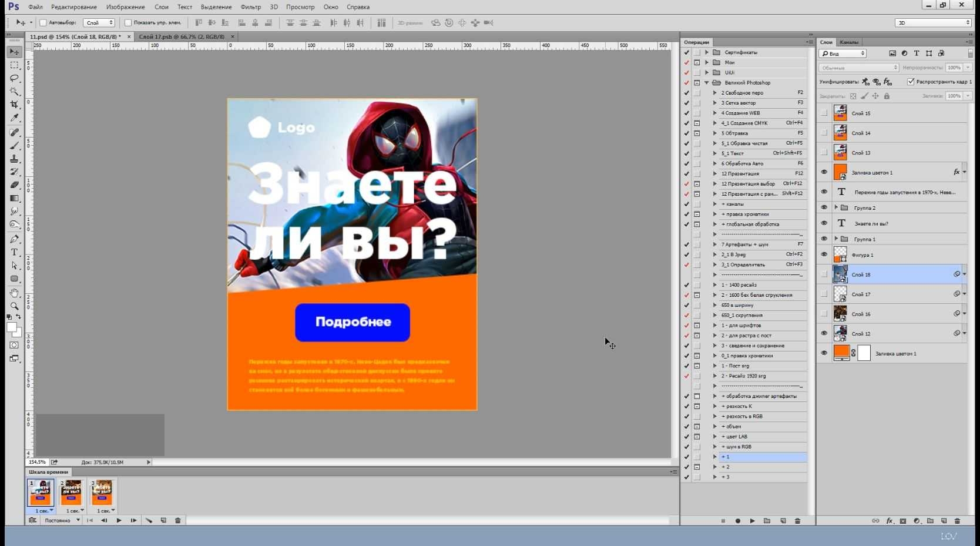Click the unify layer position icon
The image size is (980, 546).
click(x=865, y=82)
